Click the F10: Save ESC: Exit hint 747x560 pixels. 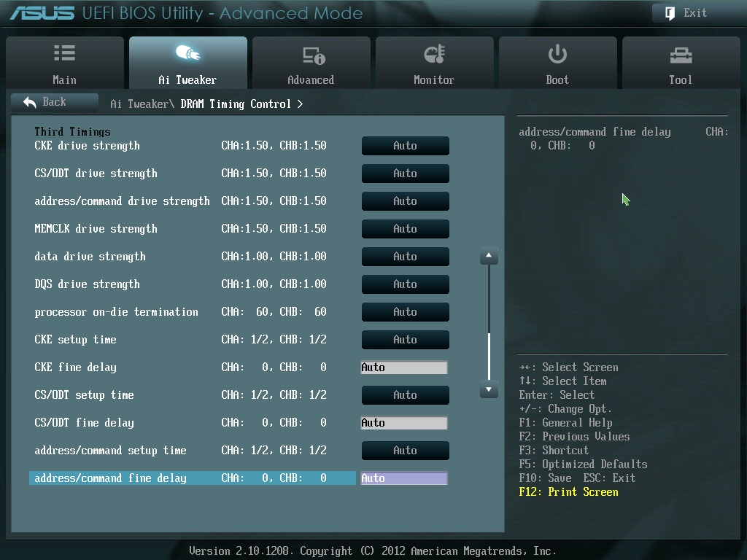[577, 478]
